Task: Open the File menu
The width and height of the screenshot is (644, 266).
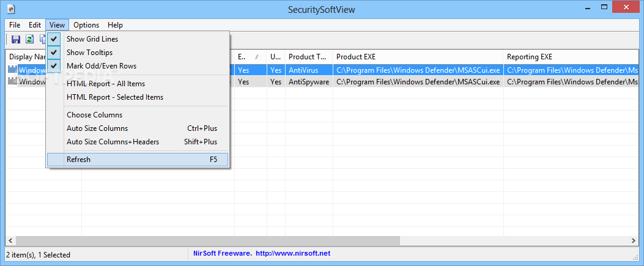Action: pyautogui.click(x=15, y=25)
